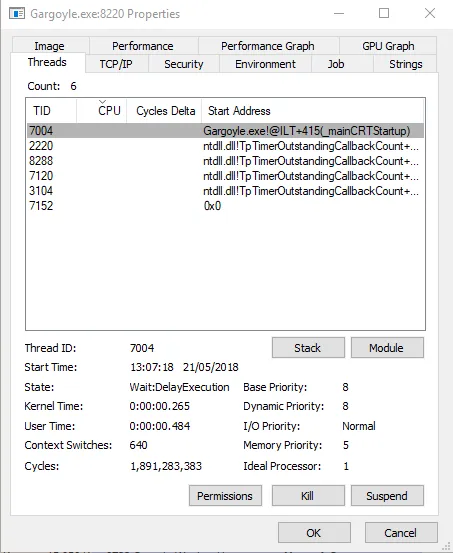The image size is (453, 553).
Task: Click the Start Time value 13:07:18
Action: click(x=152, y=367)
